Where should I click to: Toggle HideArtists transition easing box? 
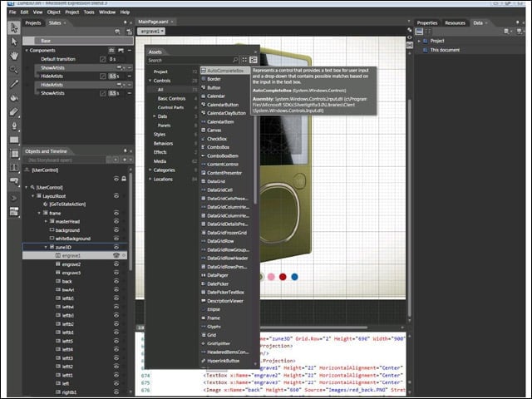pyautogui.click(x=103, y=76)
